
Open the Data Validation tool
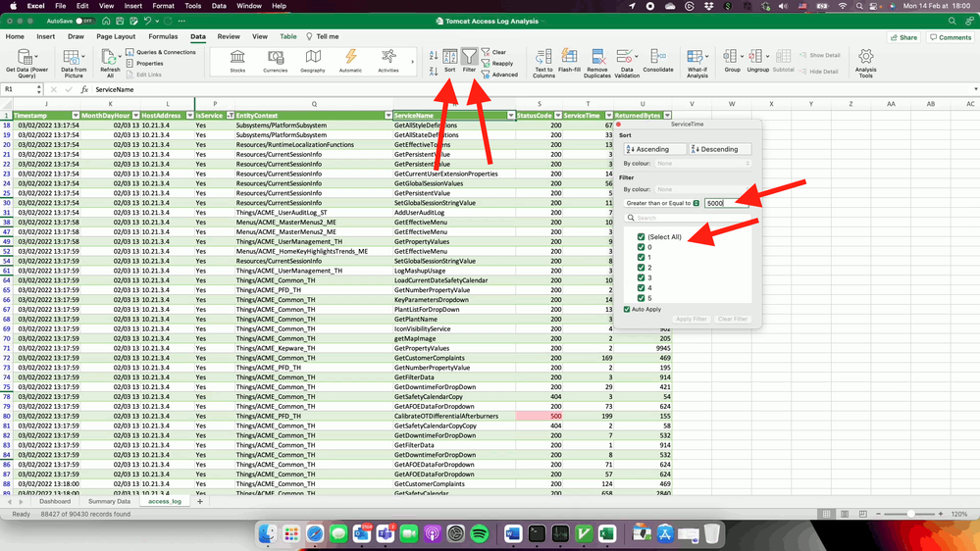click(627, 61)
